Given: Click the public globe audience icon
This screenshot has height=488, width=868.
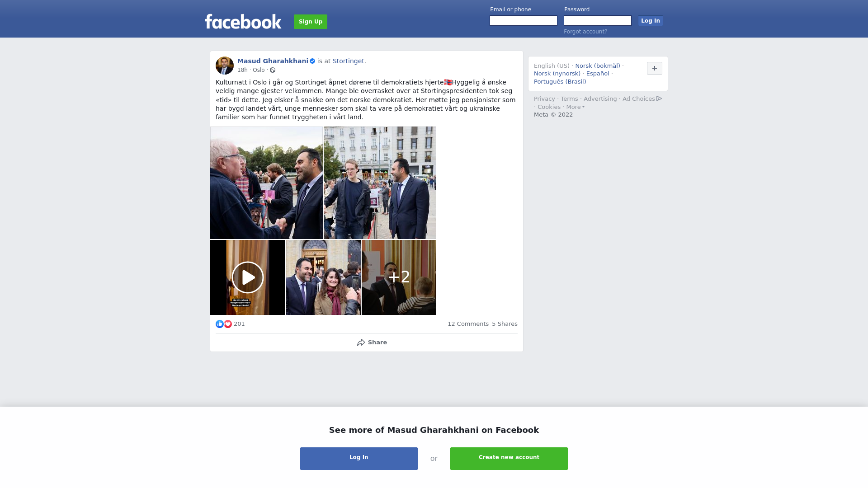Looking at the screenshot, I should pos(273,70).
